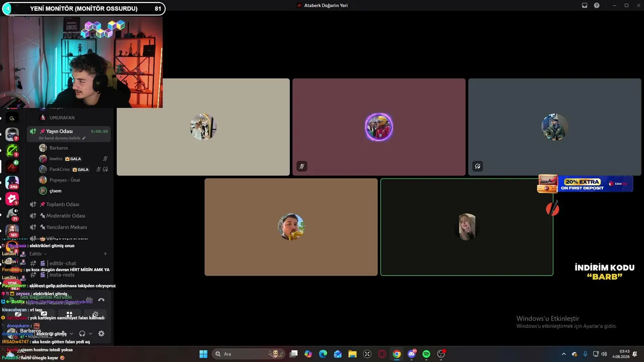This screenshot has height=362, width=644.
Task: Open Outlook from the taskbar
Action: (x=338, y=354)
